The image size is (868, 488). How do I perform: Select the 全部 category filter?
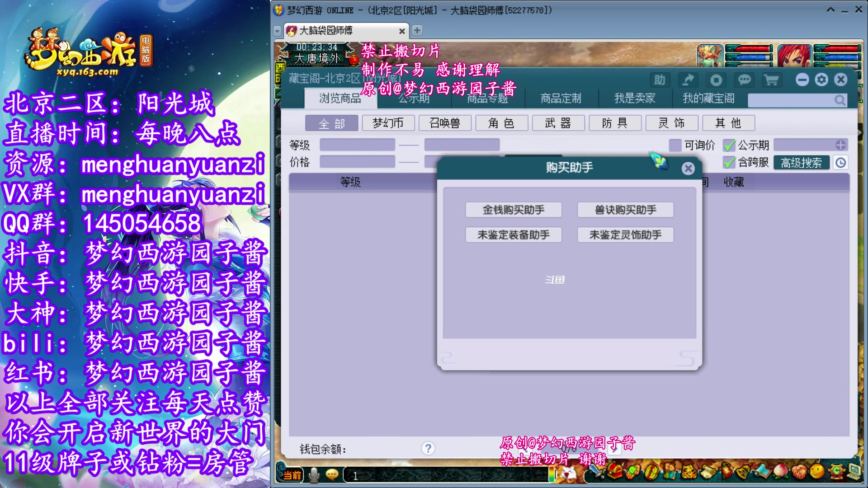click(331, 123)
